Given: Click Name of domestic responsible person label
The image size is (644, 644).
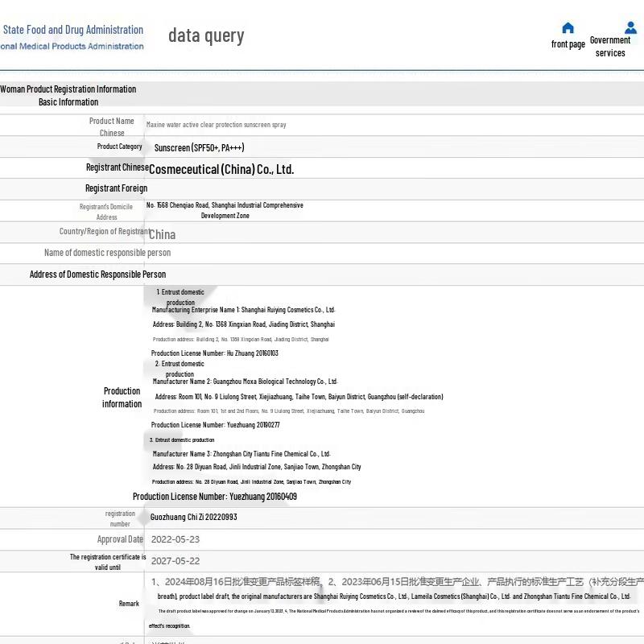Looking at the screenshot, I should [107, 253].
